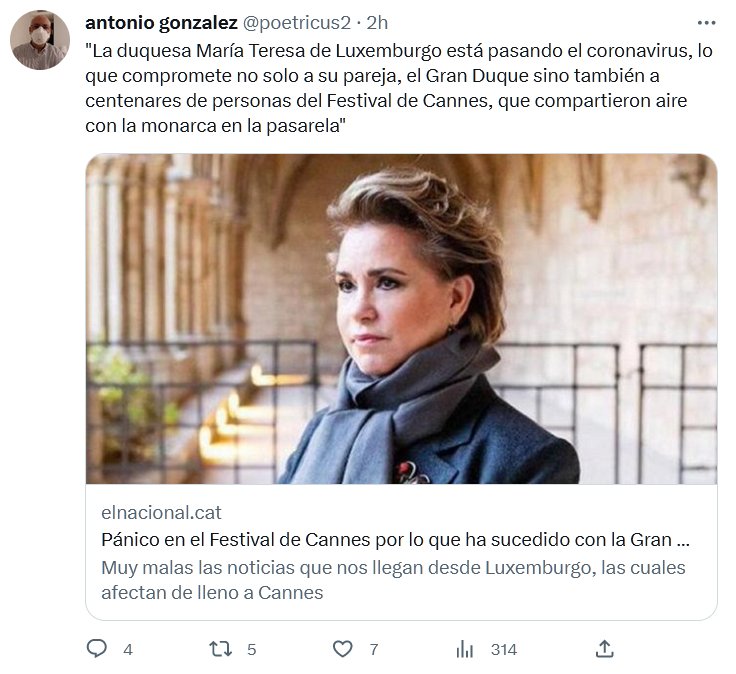Click the reply count number 4
This screenshot has height=674, width=736.
pyautogui.click(x=128, y=649)
